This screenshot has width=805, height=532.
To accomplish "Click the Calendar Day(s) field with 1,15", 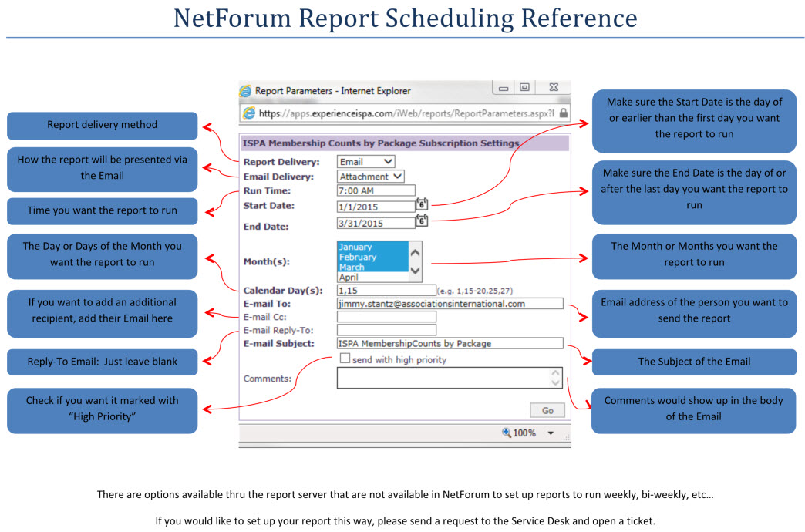I will (x=386, y=291).
